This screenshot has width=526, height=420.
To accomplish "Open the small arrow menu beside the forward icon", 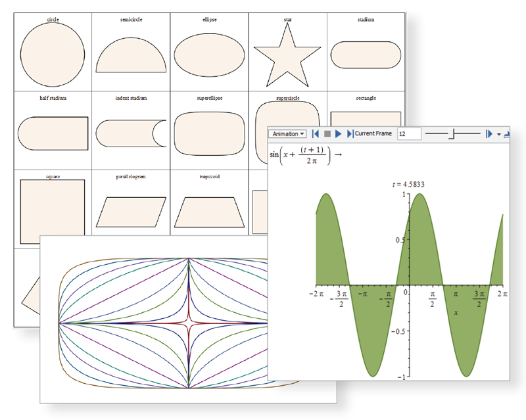I will [x=499, y=134].
